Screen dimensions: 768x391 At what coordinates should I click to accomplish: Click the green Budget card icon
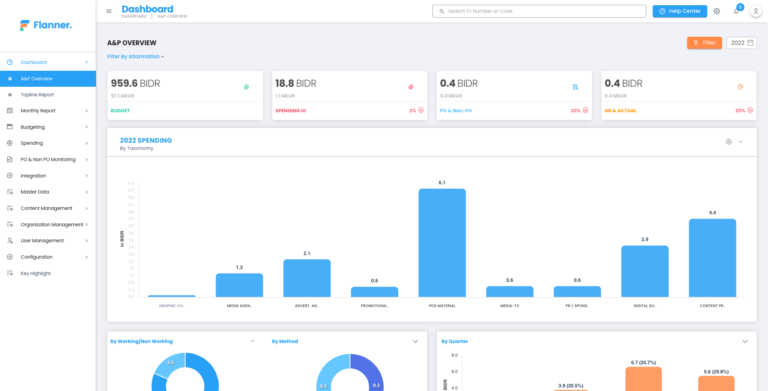(246, 87)
